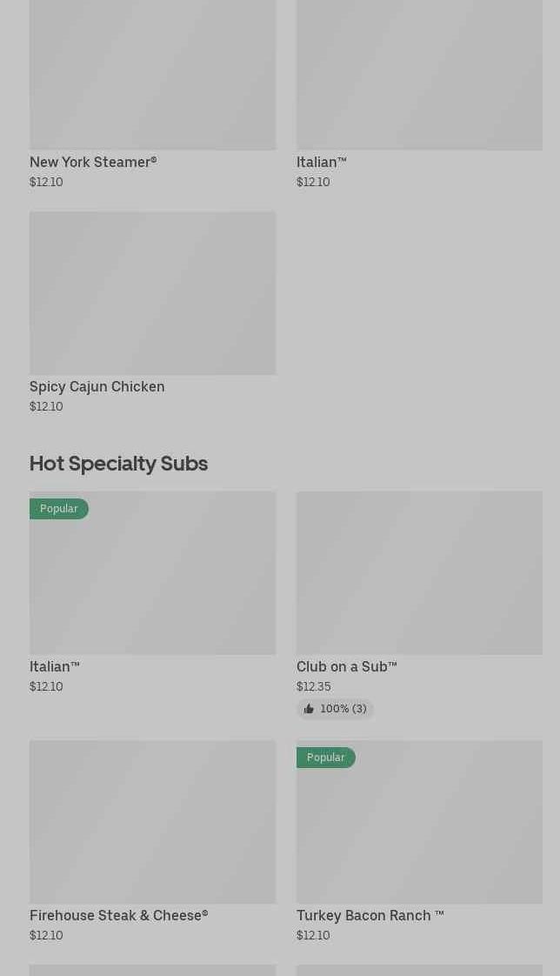560x976 pixels.
Task: Select the Turkey Bacon Ranch title
Action: click(x=370, y=915)
